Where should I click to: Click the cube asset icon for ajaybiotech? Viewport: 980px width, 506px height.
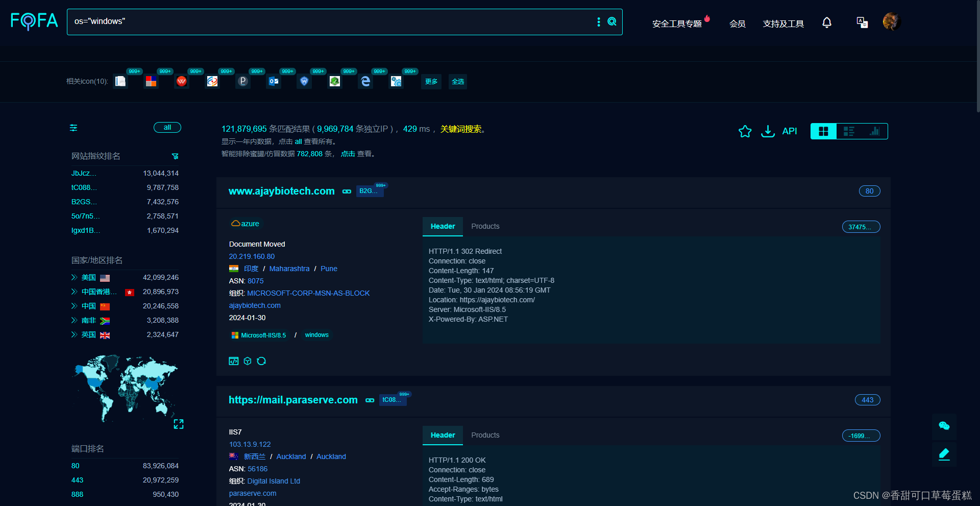pyautogui.click(x=248, y=361)
